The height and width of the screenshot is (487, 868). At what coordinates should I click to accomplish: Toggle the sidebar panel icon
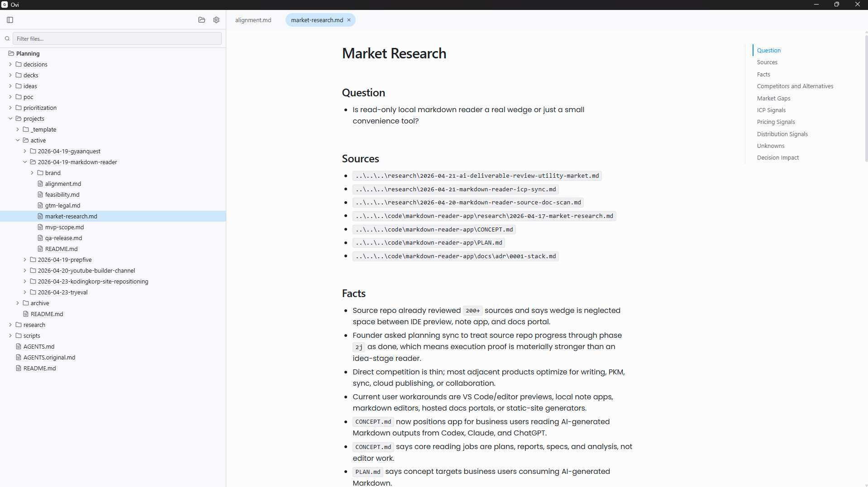pos(10,20)
